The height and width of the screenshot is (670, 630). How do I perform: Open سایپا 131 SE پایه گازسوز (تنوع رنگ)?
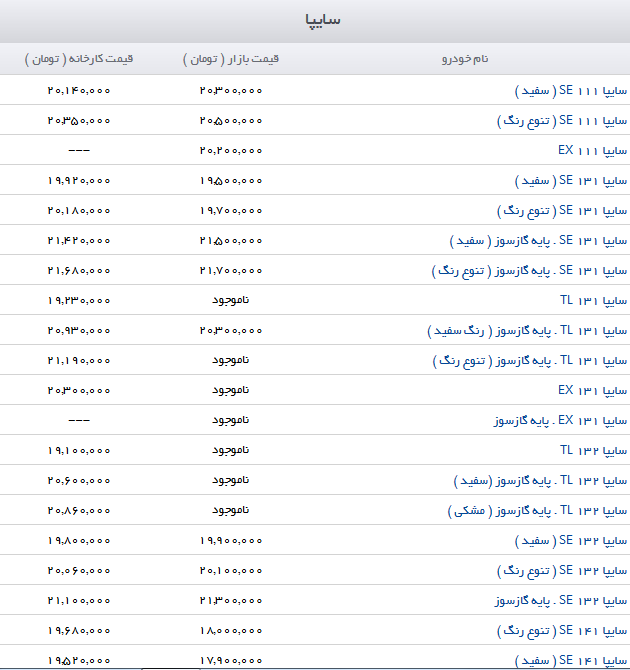[x=530, y=270]
